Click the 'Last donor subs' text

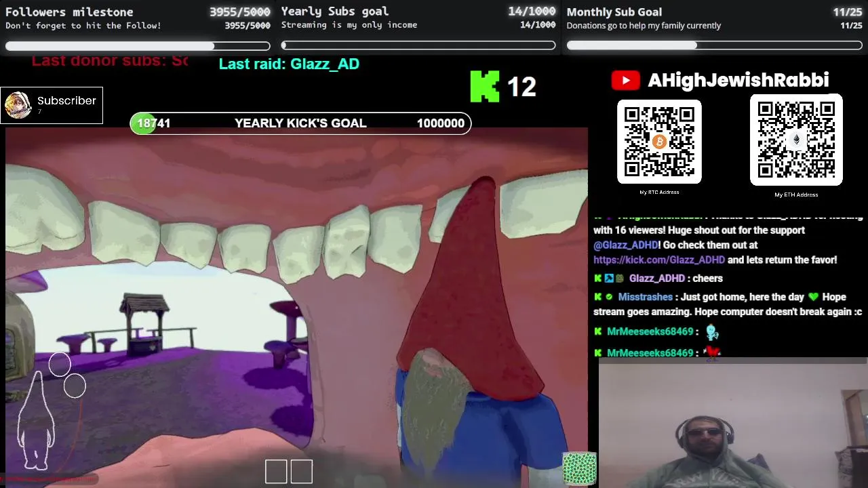(110, 60)
